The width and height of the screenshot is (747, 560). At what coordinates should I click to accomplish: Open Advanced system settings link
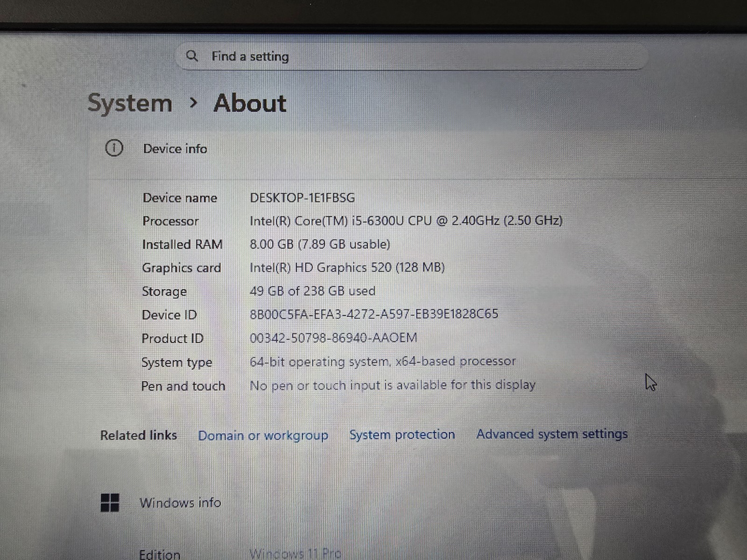coord(552,434)
